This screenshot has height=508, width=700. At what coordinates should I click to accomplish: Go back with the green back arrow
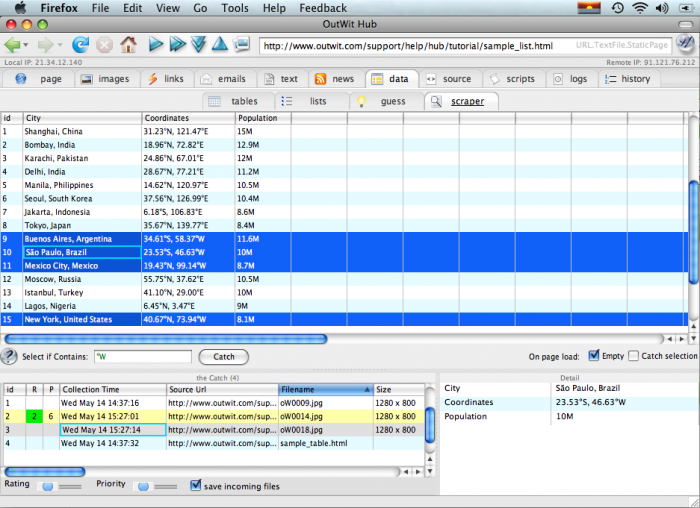(12, 45)
